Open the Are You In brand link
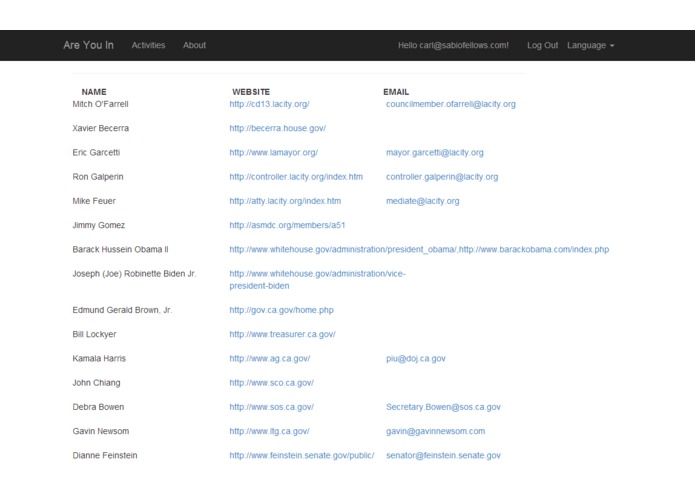 (88, 45)
